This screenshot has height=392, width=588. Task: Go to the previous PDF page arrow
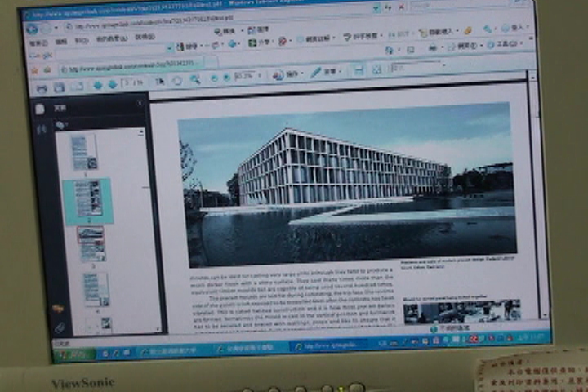click(97, 86)
